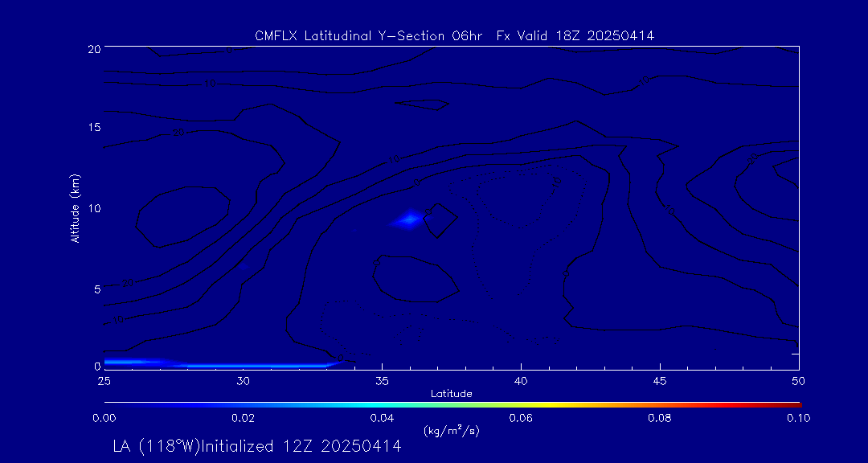Click the "(kg/m²/s)" units label
This screenshot has width=868, height=463.
coord(451,431)
